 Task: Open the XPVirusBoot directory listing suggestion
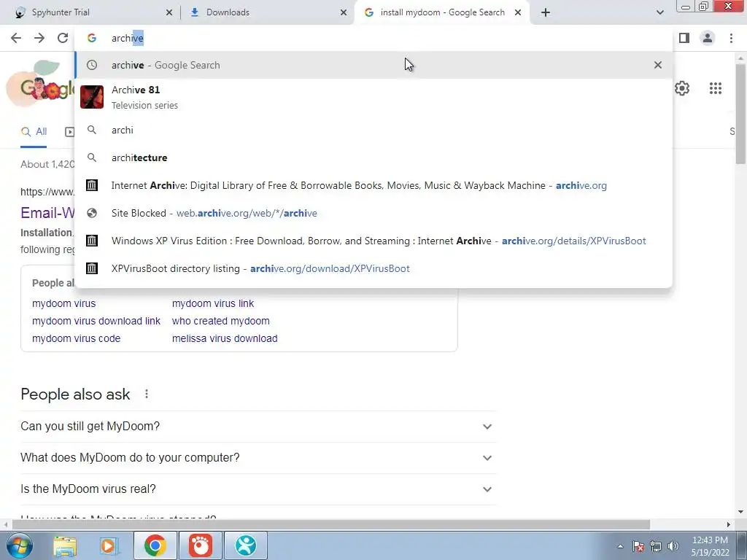point(373,268)
